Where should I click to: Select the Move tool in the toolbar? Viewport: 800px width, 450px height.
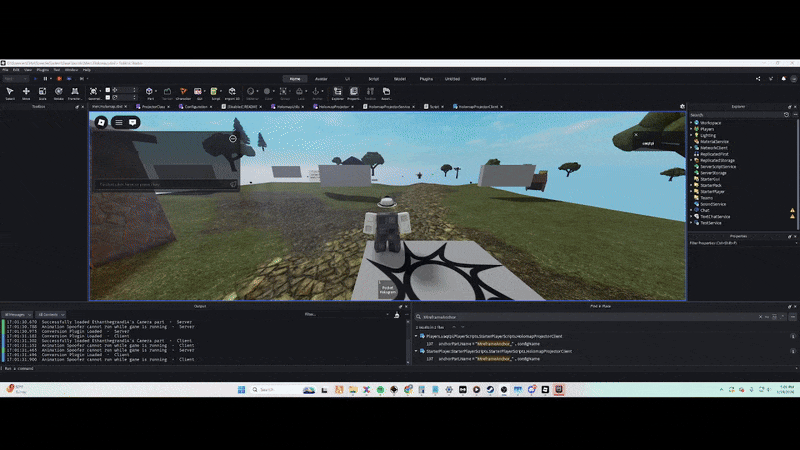click(x=27, y=92)
